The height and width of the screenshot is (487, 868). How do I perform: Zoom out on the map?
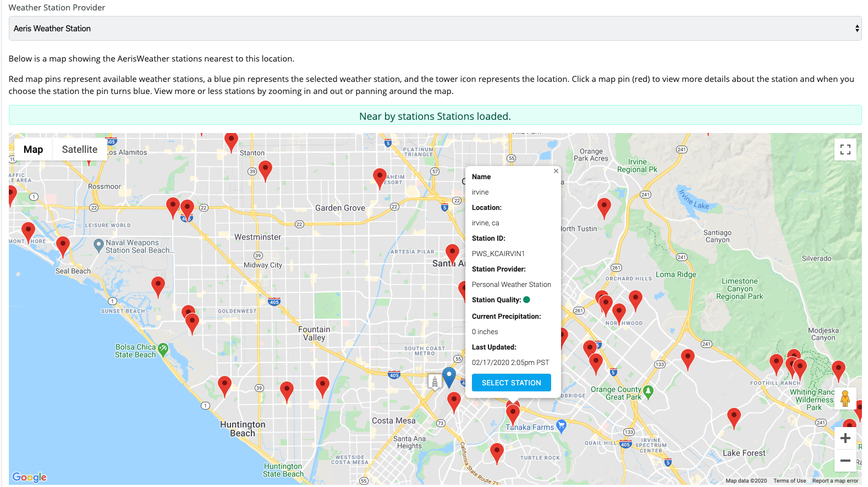(x=845, y=461)
